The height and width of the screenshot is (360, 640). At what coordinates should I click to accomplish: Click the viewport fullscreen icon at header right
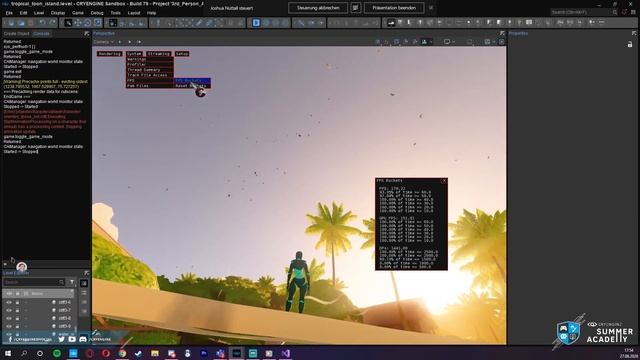click(x=502, y=42)
